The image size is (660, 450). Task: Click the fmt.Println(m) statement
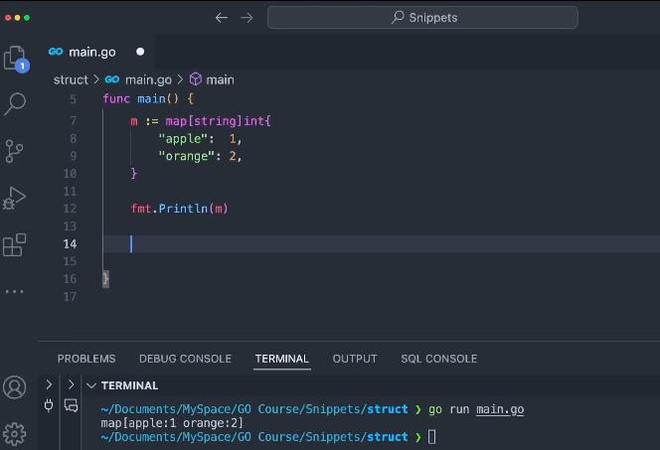pos(179,208)
